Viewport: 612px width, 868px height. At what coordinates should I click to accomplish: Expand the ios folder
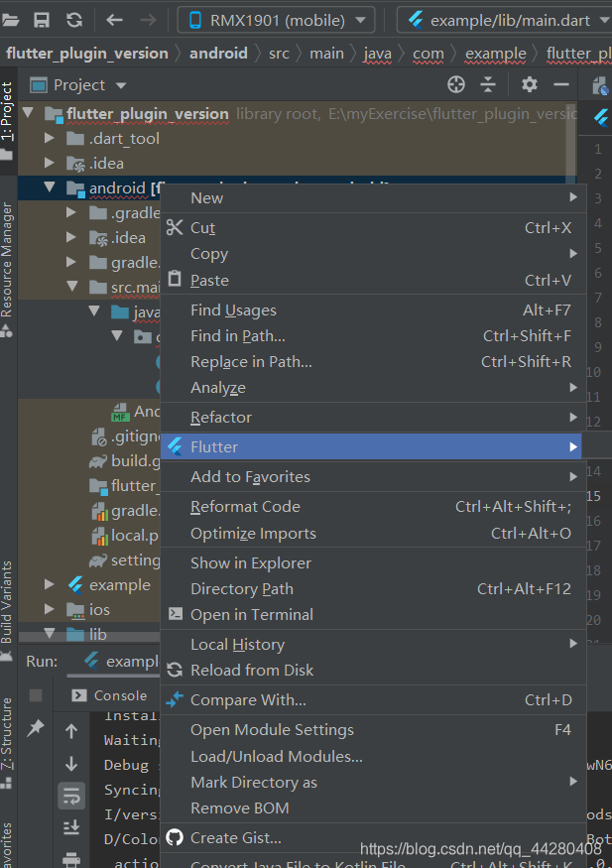50,609
